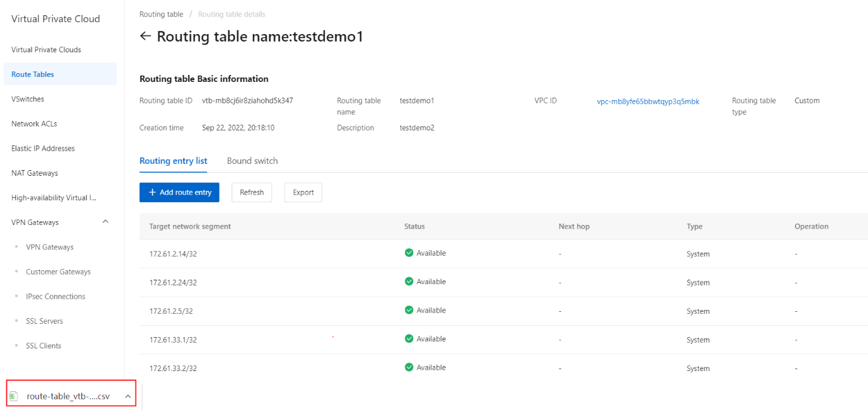The width and height of the screenshot is (868, 412).
Task: Click the Status column header
Action: click(x=414, y=226)
